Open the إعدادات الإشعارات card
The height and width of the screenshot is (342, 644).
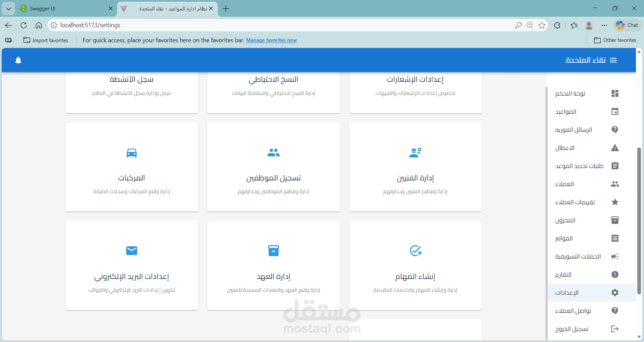(415, 93)
